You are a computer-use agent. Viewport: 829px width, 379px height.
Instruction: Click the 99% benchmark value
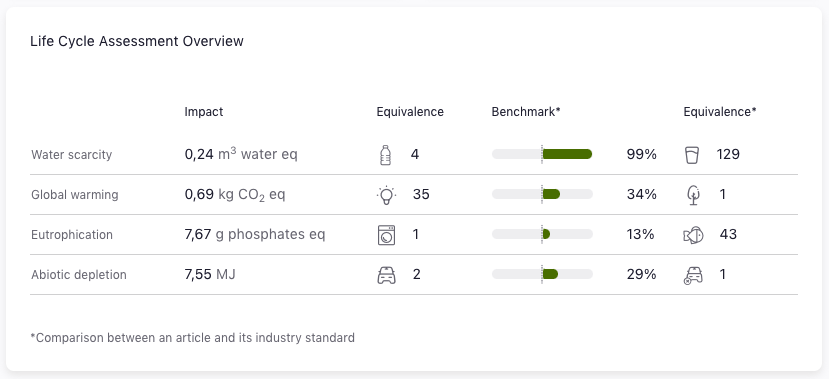pyautogui.click(x=641, y=154)
